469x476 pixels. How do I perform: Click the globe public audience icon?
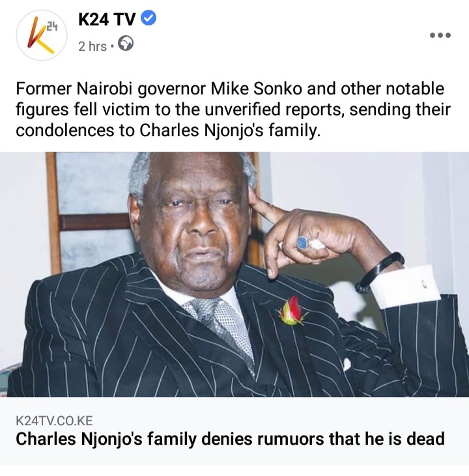[x=126, y=44]
